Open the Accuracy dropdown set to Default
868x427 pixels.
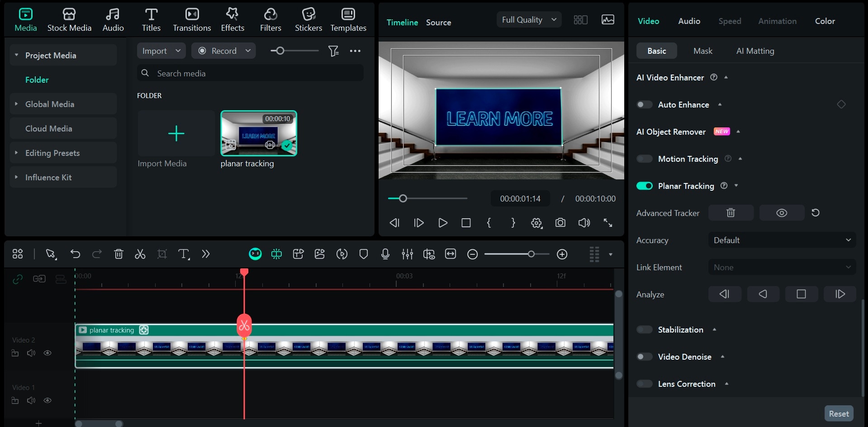coord(781,240)
